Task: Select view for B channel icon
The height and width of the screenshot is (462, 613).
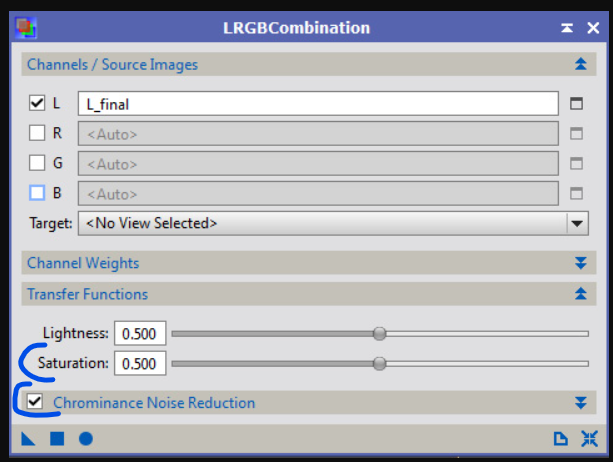Action: tap(575, 193)
